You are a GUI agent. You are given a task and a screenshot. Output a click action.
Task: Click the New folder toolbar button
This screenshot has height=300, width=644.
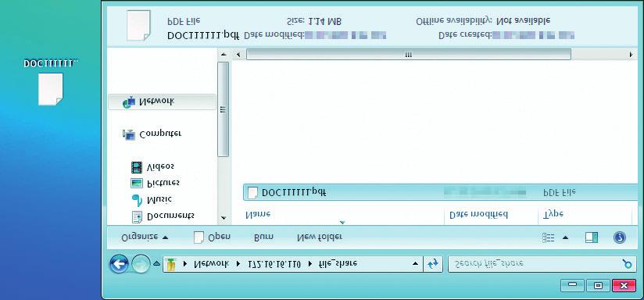click(x=319, y=237)
